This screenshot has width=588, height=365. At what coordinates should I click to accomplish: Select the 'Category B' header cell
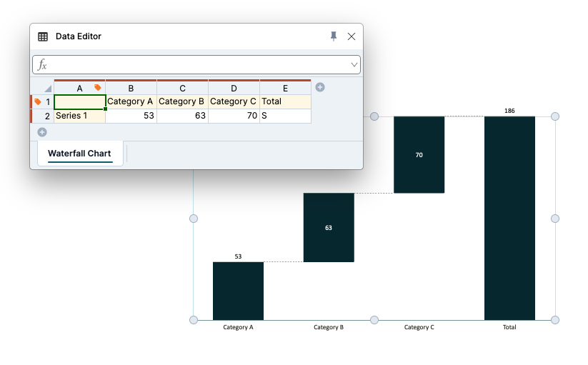coord(183,102)
